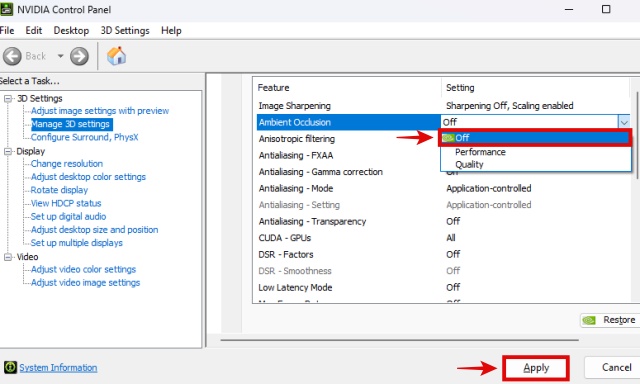The height and width of the screenshot is (384, 640).
Task: Open Adjust video image settings task
Action: pyautogui.click(x=86, y=283)
